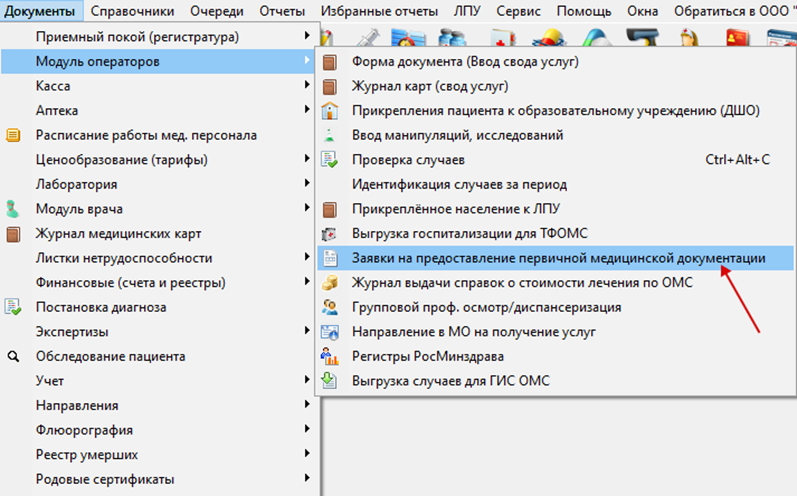797x496 pixels.
Task: Click the red ID card toolbar icon
Action: pos(738,38)
